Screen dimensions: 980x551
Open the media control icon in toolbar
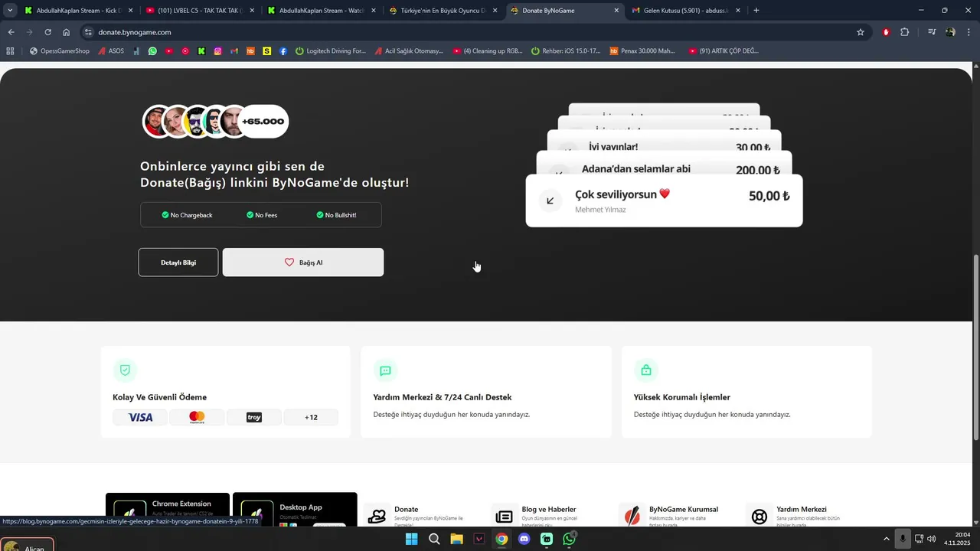point(932,32)
